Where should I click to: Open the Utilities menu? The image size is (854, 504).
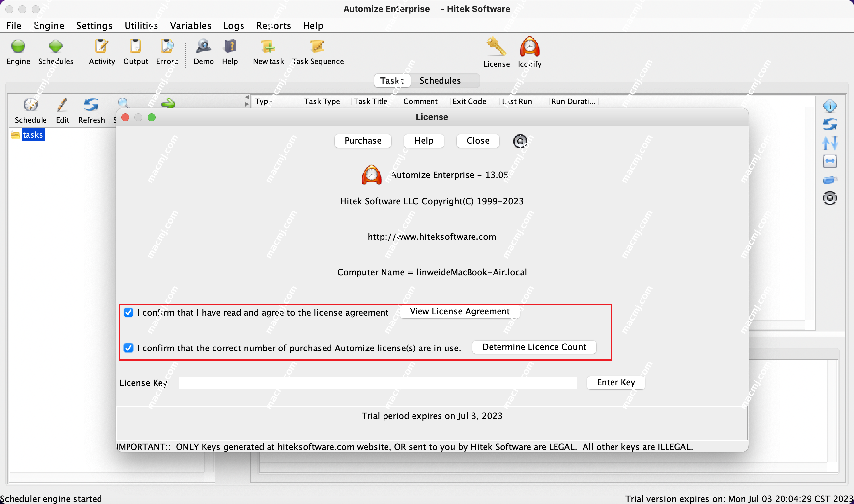(x=141, y=25)
